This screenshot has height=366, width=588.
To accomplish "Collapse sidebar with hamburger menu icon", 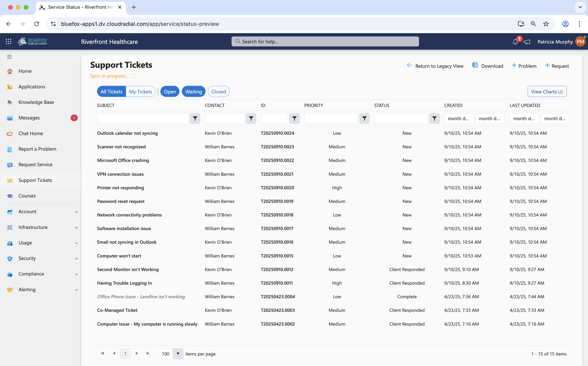I will click(9, 57).
